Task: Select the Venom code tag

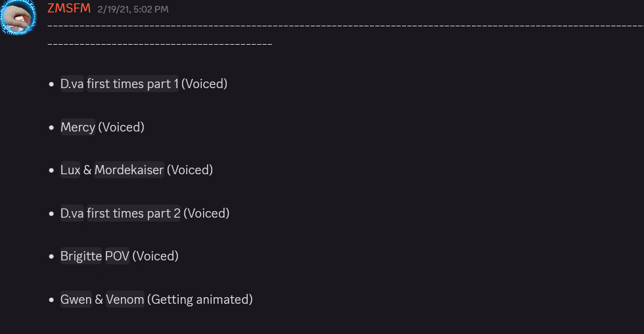Action: [125, 300]
